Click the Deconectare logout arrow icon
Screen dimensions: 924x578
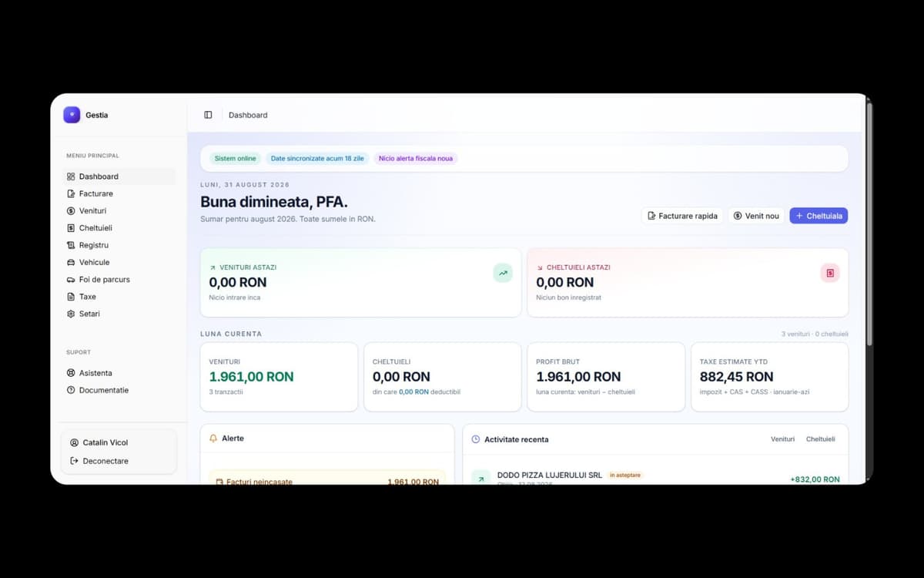point(74,461)
